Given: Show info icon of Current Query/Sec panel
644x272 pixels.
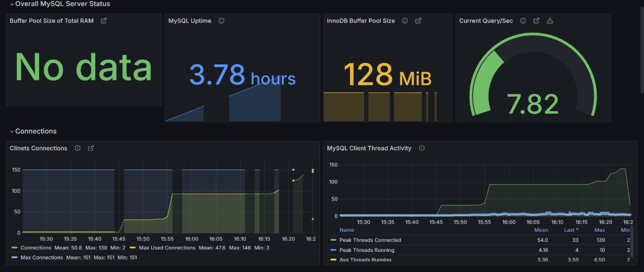Looking at the screenshot, I should coord(523,21).
